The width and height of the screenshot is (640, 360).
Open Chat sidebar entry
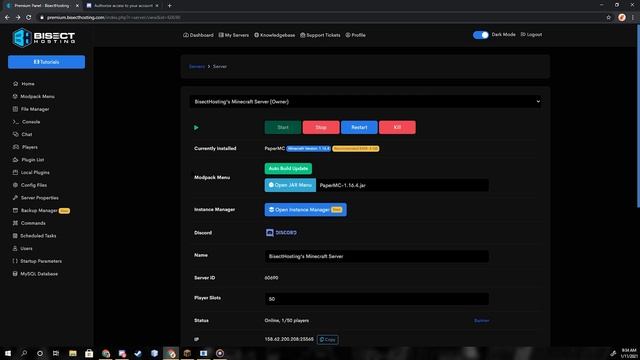click(22, 134)
